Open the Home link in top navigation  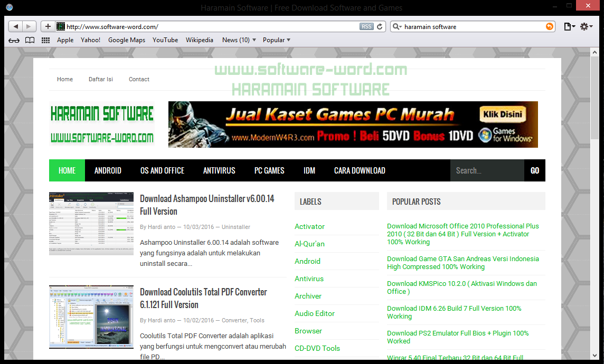(65, 79)
